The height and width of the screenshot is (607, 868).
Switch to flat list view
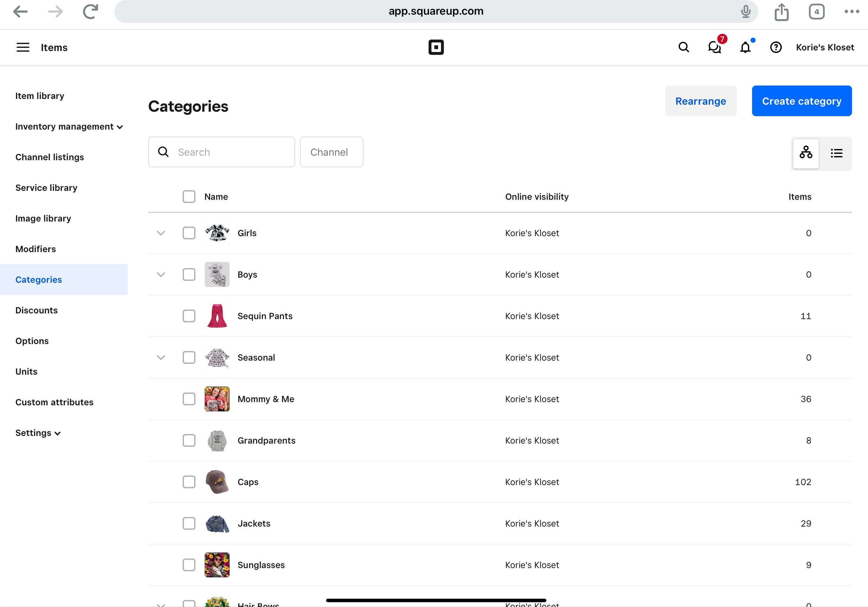837,153
